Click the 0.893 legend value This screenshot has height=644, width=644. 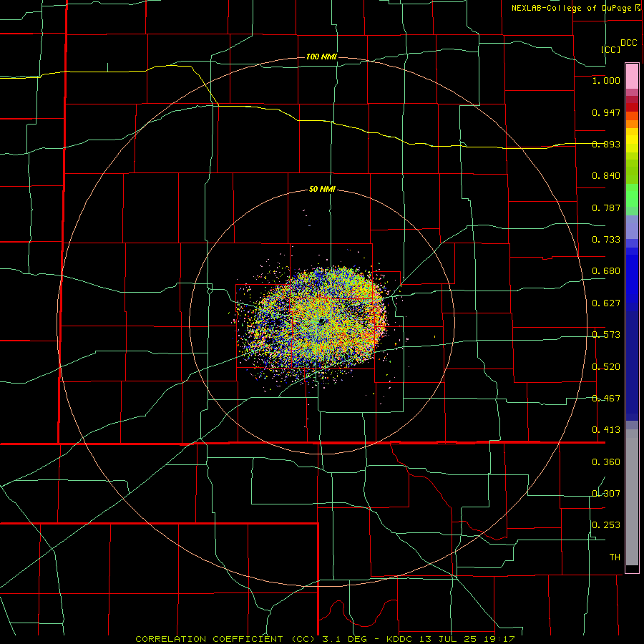pyautogui.click(x=606, y=144)
